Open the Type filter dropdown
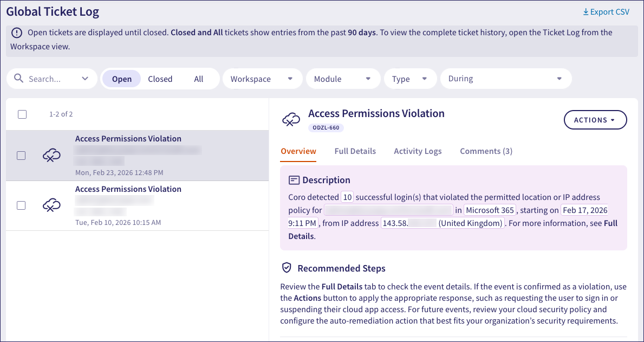This screenshot has height=342, width=644. (411, 79)
